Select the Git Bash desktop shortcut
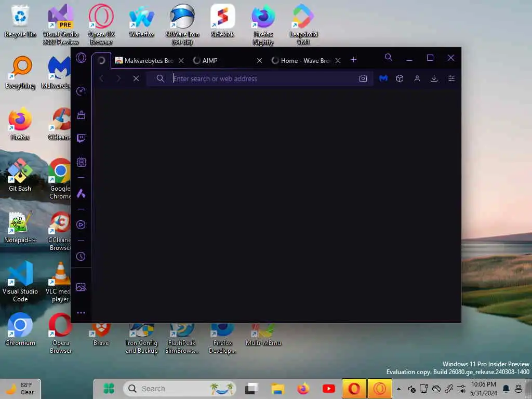Screen dimensions: 532x399 tap(20, 175)
